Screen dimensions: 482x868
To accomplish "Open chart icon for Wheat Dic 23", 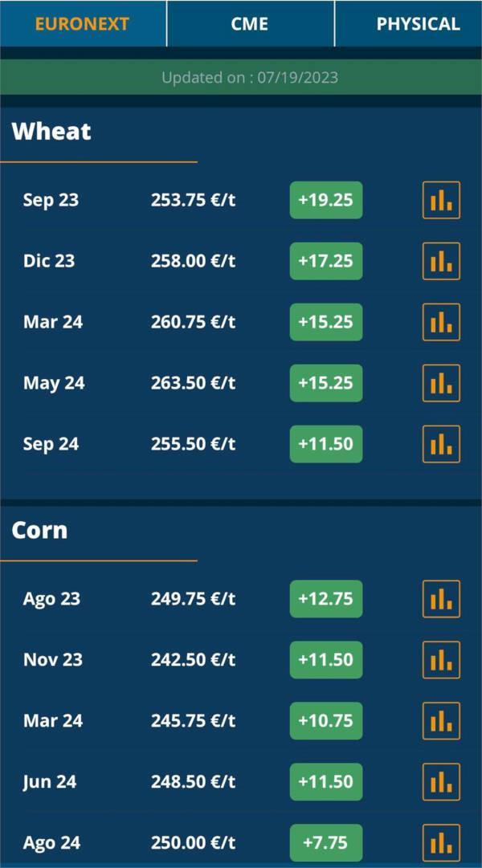I will click(x=441, y=261).
